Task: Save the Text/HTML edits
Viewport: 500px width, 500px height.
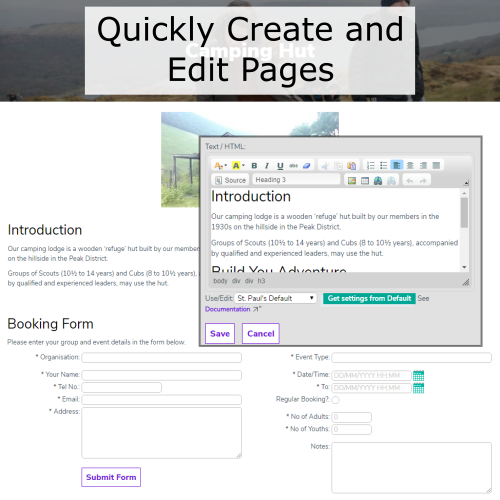Action: click(220, 333)
